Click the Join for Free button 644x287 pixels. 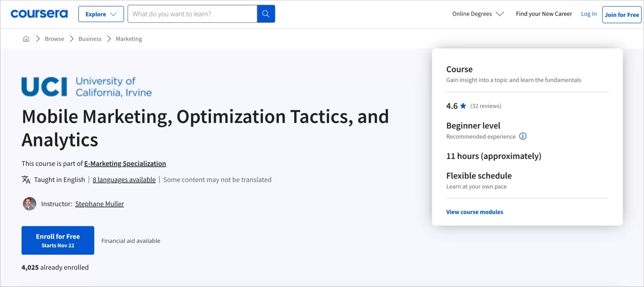point(621,15)
